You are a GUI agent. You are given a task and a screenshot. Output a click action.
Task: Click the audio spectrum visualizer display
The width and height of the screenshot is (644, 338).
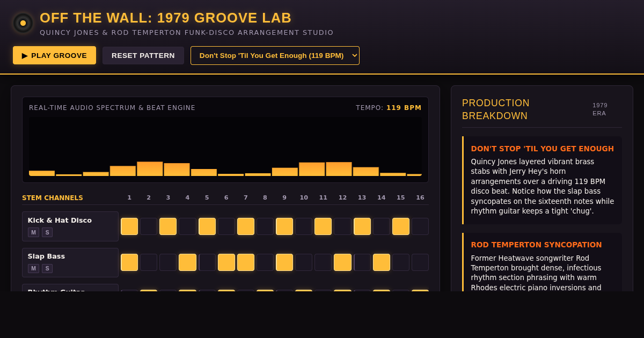[225, 146]
